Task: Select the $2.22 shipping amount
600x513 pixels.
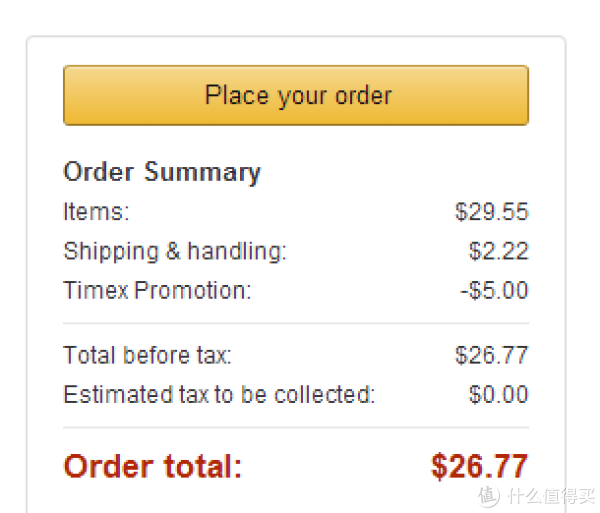Action: pos(499,251)
